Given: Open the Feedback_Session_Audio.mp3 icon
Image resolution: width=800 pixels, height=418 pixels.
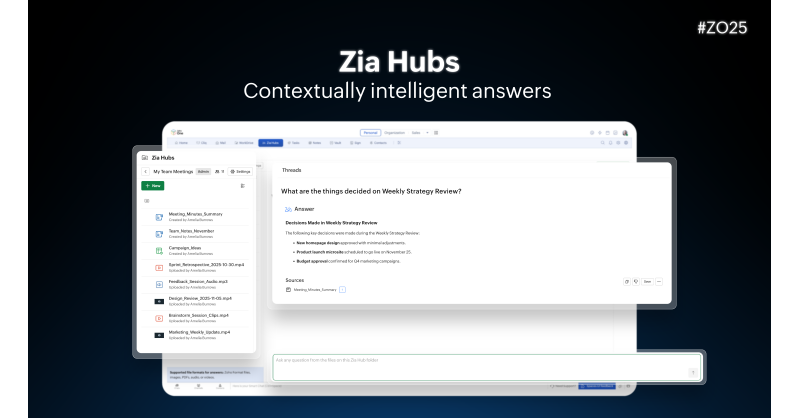Looking at the screenshot, I should [159, 284].
